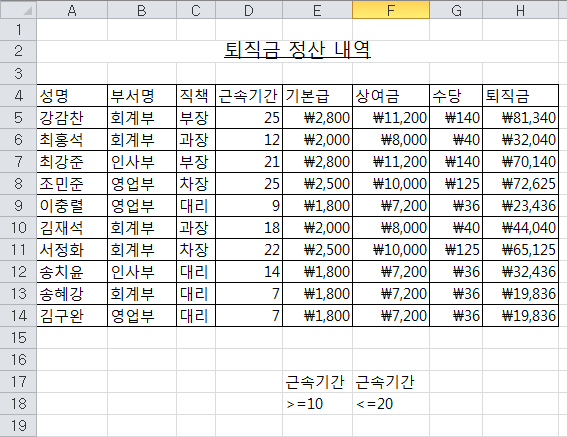Select the name cell 이충렬
This screenshot has height=437, width=567.
point(72,205)
